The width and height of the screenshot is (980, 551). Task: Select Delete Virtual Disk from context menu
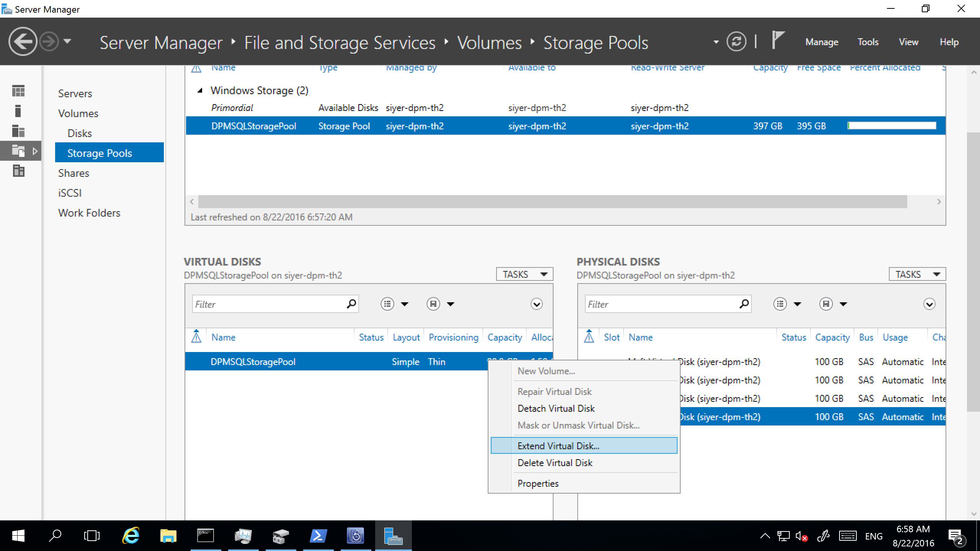[555, 463]
